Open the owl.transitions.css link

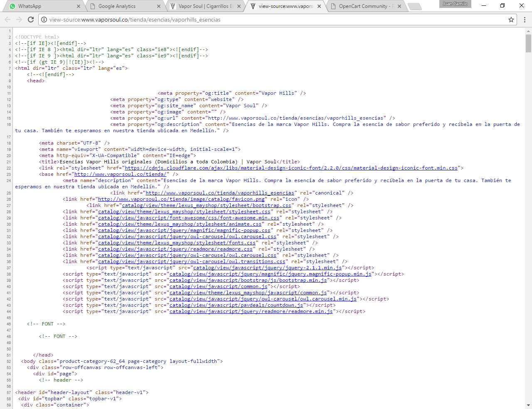click(x=192, y=261)
